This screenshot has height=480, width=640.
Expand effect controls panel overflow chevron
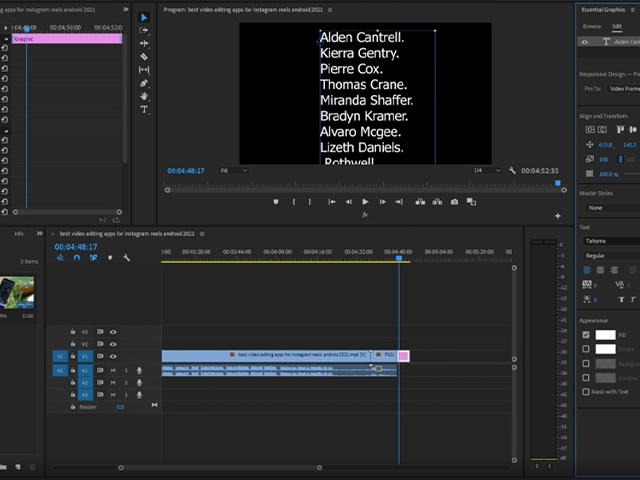click(126, 9)
